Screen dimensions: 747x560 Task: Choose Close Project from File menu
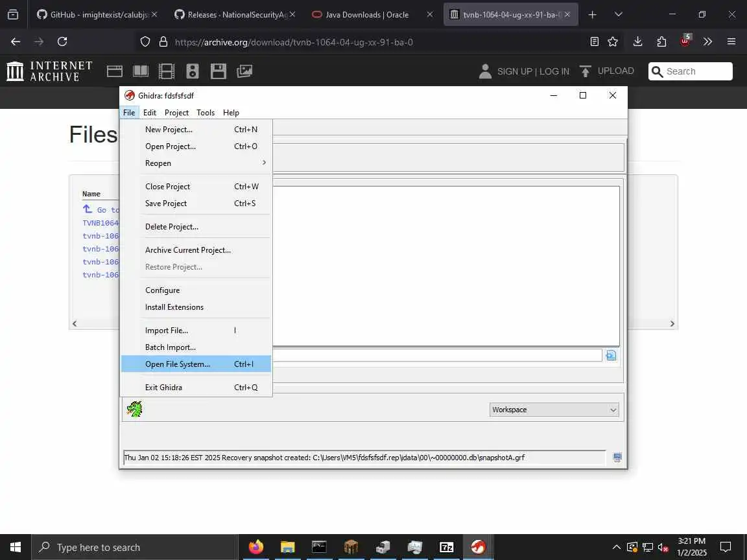pos(196,187)
